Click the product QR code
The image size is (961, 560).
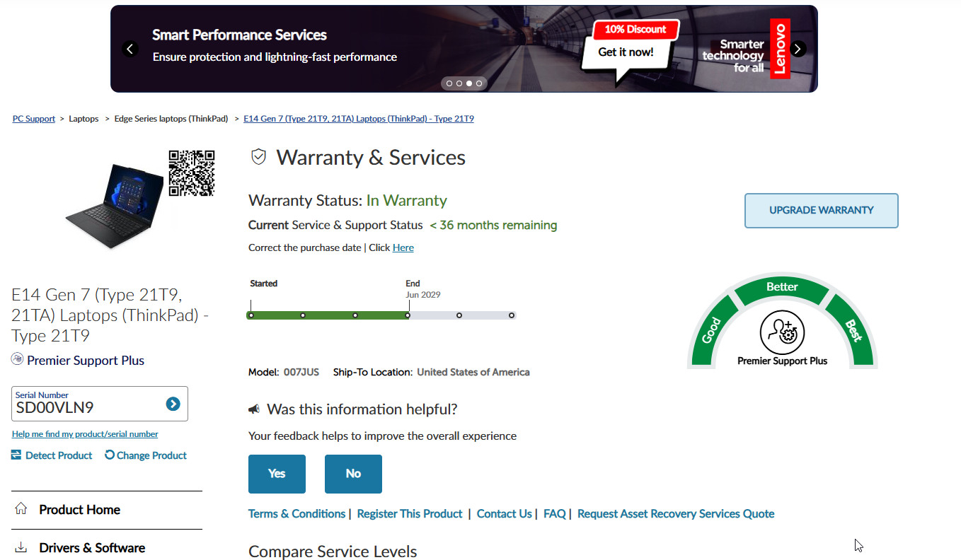(192, 173)
